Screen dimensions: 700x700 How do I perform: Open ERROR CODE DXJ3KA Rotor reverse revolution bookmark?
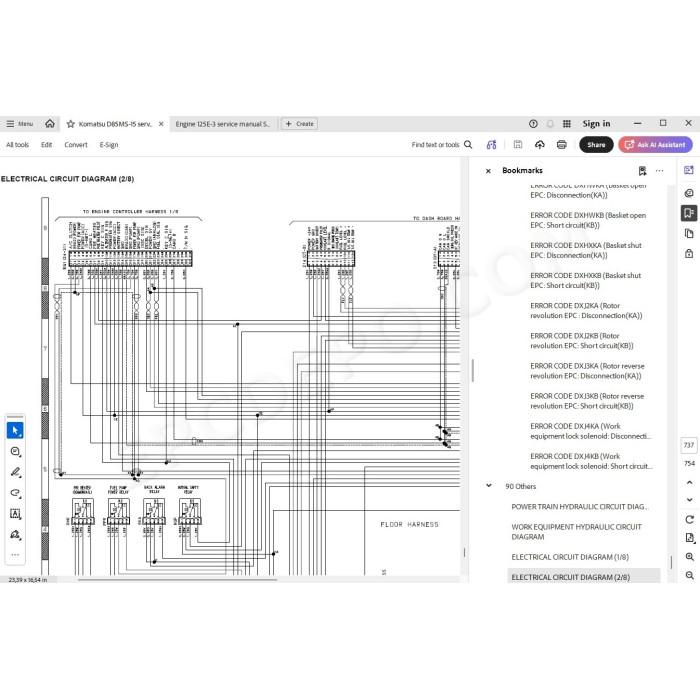point(587,371)
